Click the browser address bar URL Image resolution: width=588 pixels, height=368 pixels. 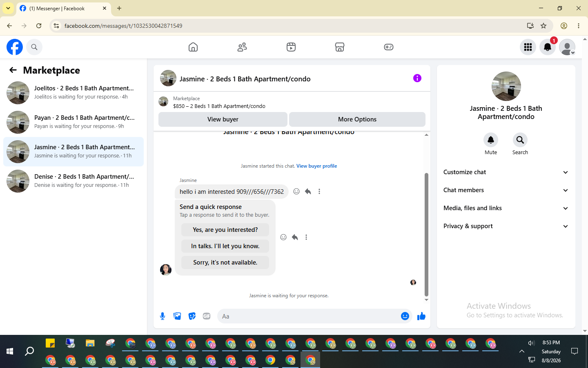(123, 26)
